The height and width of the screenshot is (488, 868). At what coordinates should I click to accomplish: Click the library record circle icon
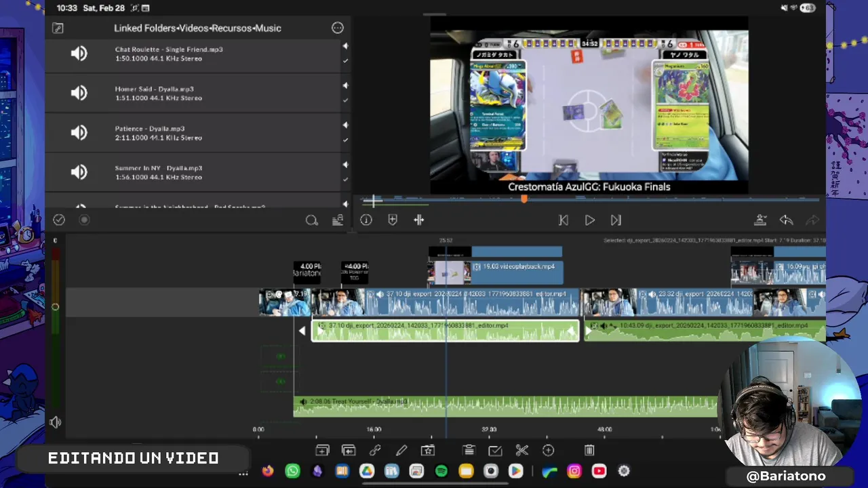[84, 220]
